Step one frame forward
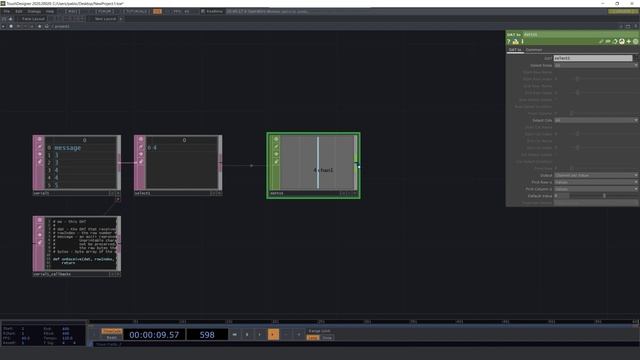 pyautogui.click(x=299, y=334)
